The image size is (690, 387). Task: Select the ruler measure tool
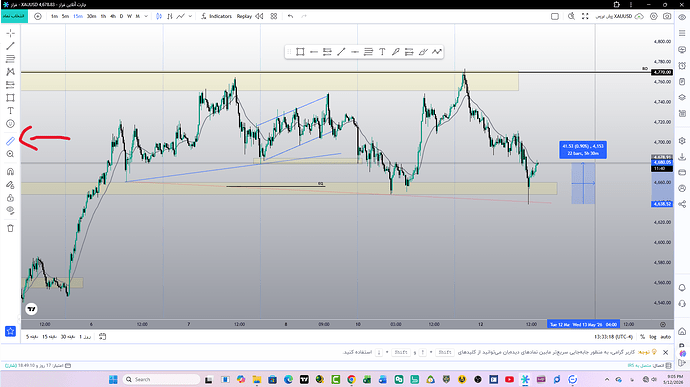[x=11, y=141]
